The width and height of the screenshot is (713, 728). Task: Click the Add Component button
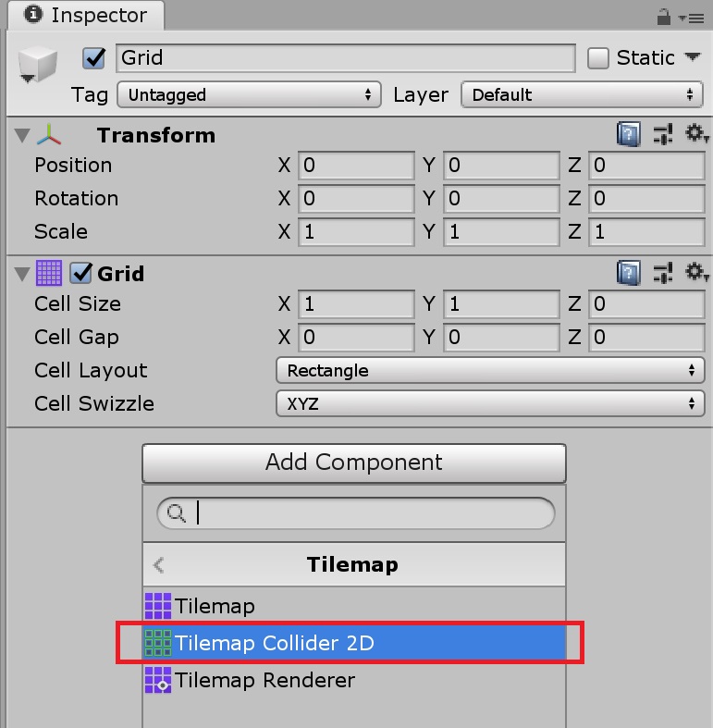coord(354,463)
